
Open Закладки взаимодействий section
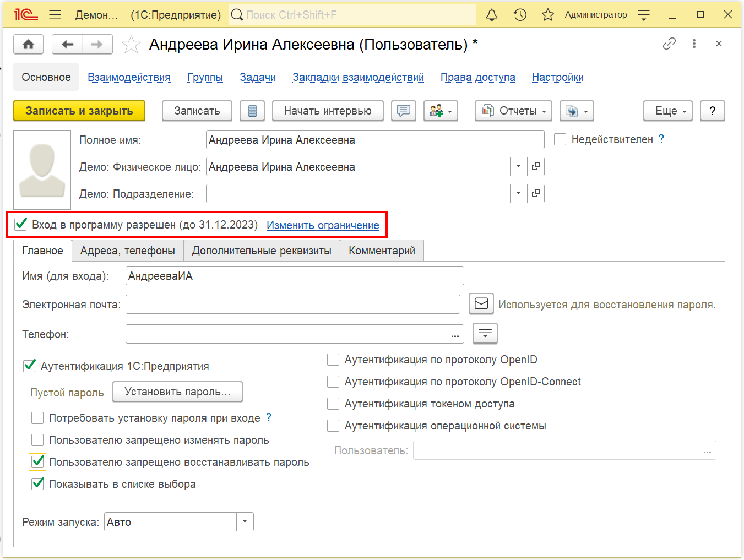[x=358, y=77]
